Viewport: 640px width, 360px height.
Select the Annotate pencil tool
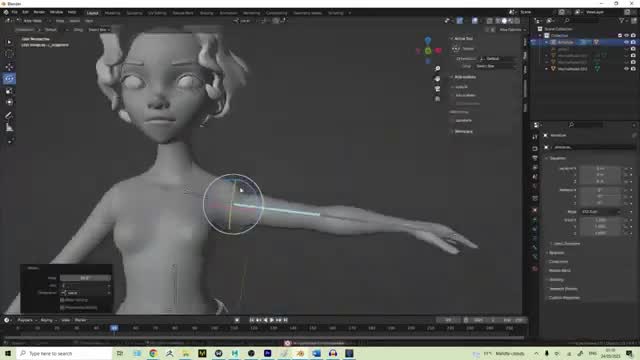click(x=9, y=116)
